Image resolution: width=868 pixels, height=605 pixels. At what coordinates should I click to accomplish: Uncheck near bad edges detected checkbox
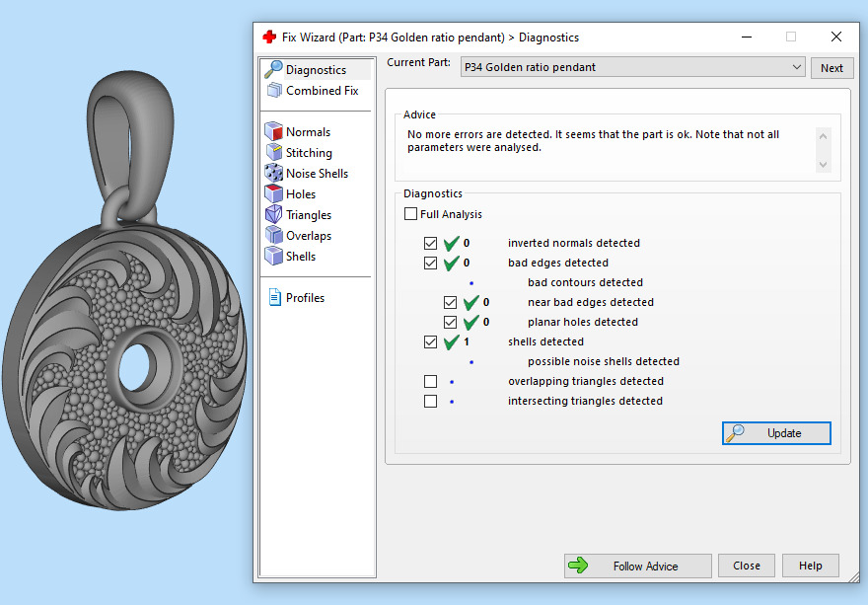[450, 302]
